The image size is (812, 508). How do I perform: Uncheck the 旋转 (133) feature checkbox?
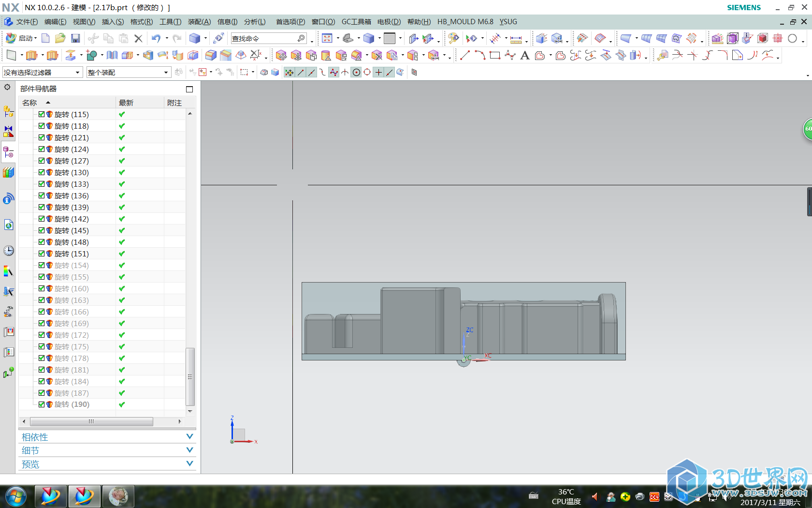click(x=42, y=184)
